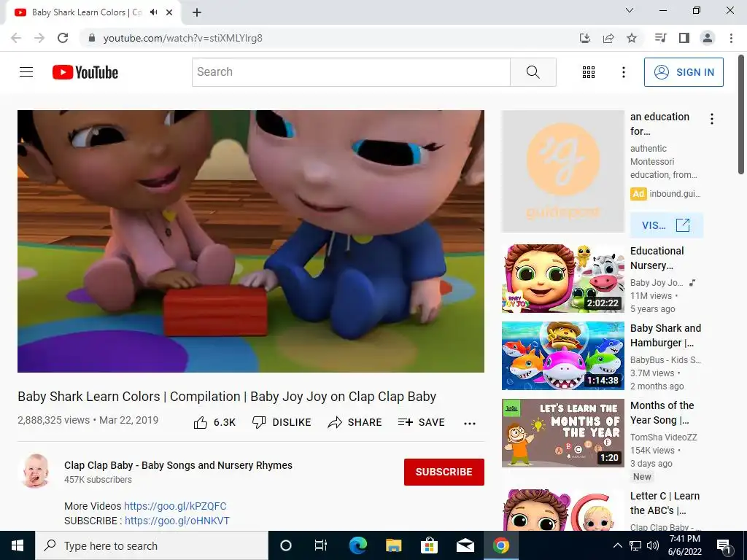Open Educational Nursery video thumbnail

562,279
